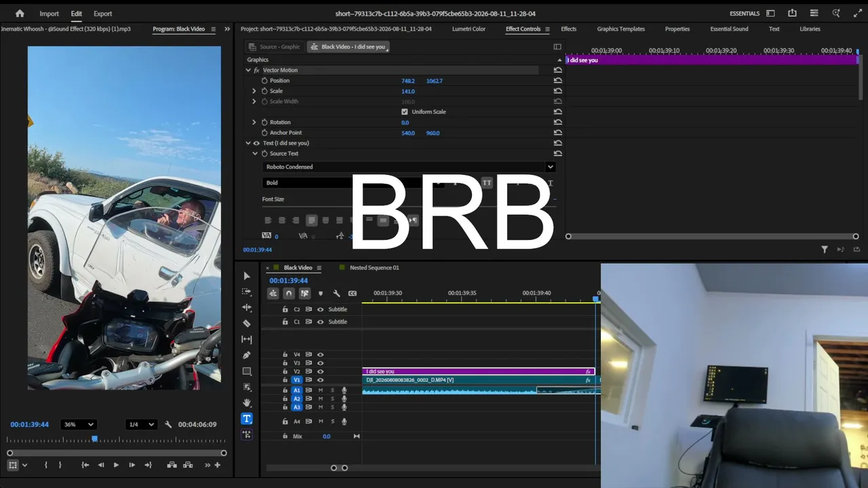Switch to the Export tab
868x488 pixels.
click(x=103, y=14)
